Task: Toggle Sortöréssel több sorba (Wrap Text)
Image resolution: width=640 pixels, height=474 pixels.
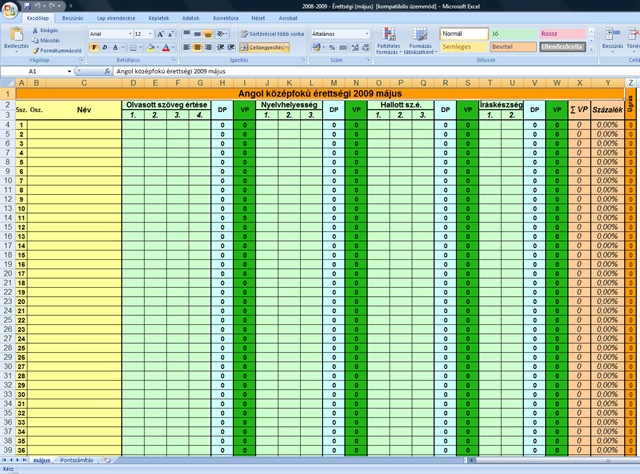Action: (270, 33)
